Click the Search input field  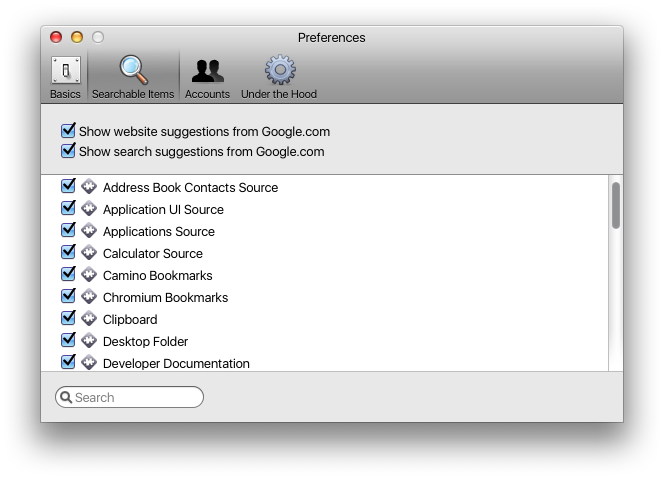point(136,397)
